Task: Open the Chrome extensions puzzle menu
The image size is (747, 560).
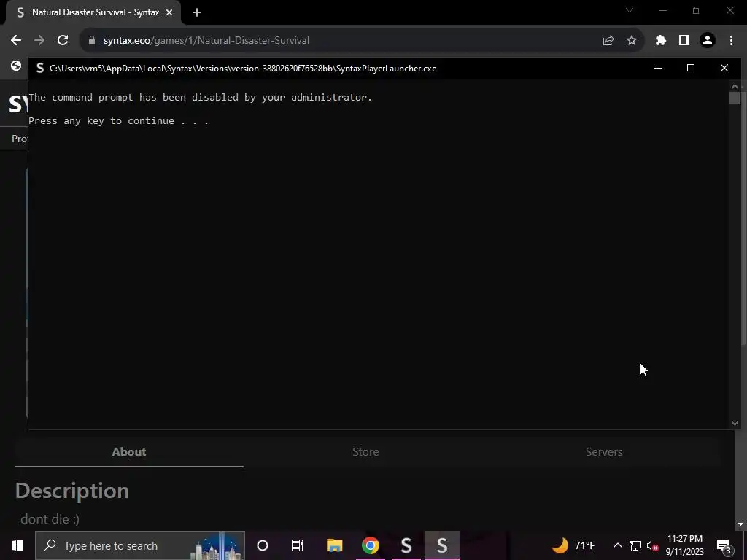Action: (x=661, y=41)
